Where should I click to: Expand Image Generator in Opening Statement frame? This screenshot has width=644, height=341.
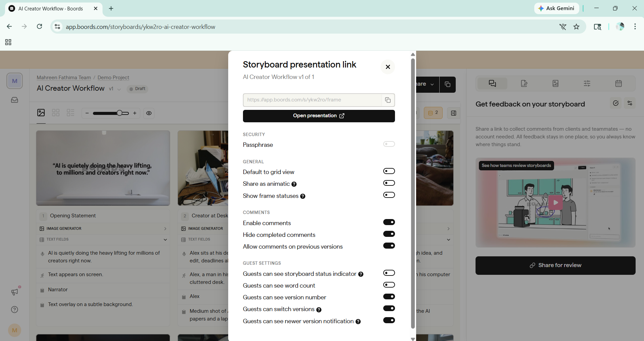[103, 228]
